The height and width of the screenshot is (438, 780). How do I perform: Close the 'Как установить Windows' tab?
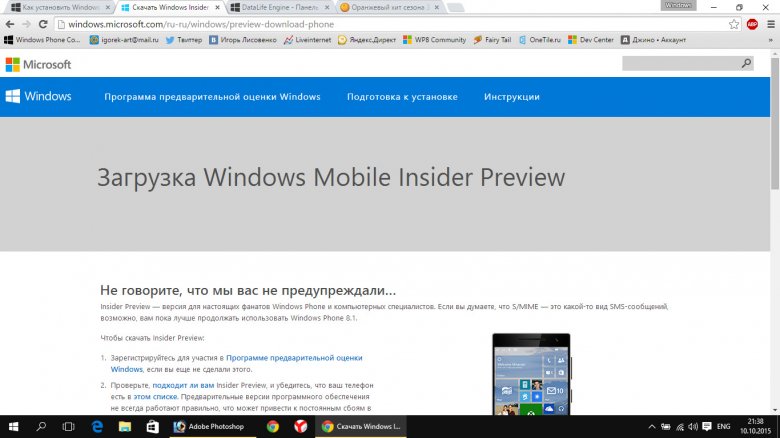108,7
